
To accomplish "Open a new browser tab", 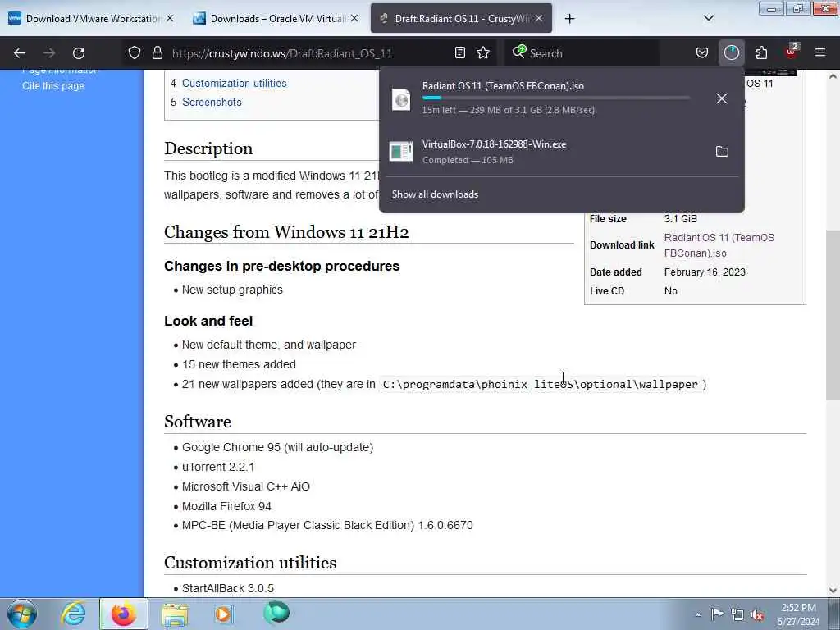I will [569, 19].
